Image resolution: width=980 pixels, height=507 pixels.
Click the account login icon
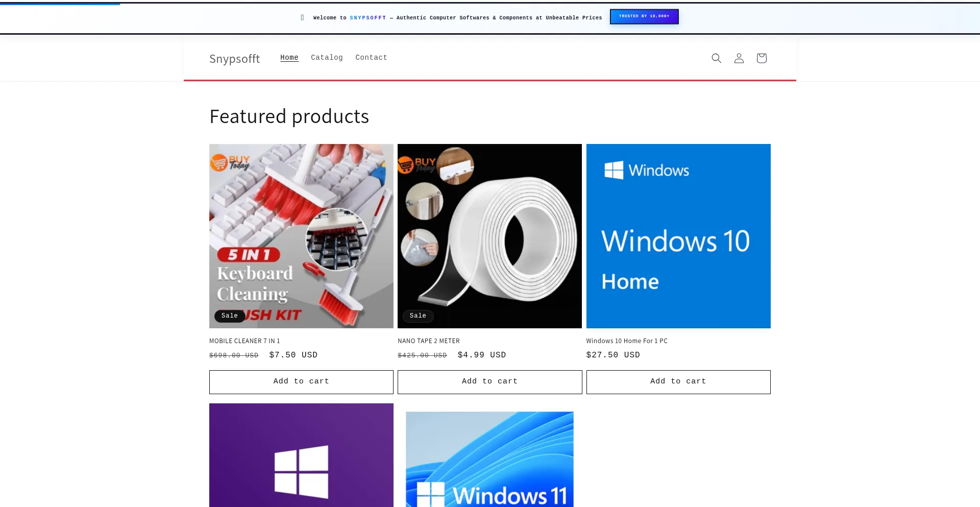739,58
